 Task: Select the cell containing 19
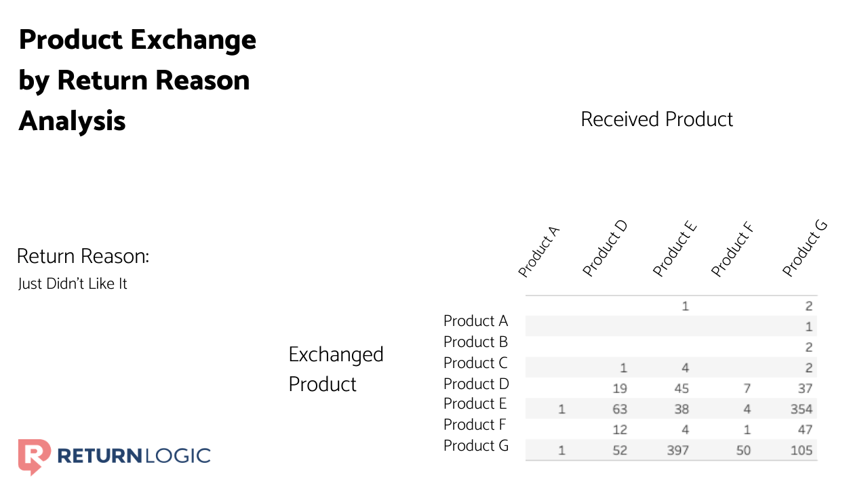(619, 388)
